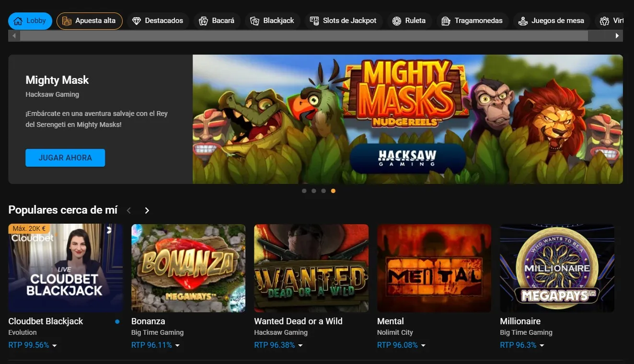The image size is (634, 364).
Task: Expand RTP 96.08% dropdown for Mental
Action: coord(423,346)
